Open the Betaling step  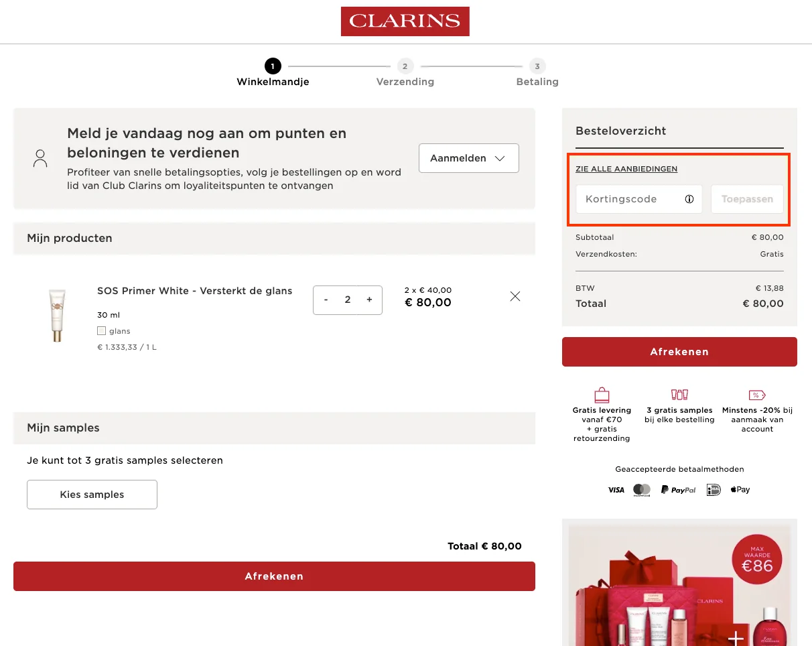(537, 66)
